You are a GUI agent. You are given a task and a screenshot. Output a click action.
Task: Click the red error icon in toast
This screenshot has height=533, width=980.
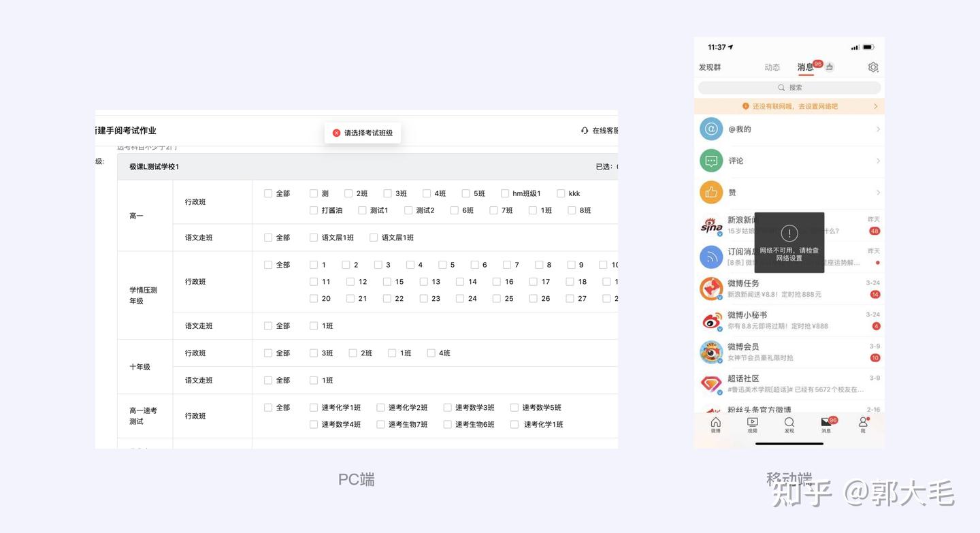336,133
